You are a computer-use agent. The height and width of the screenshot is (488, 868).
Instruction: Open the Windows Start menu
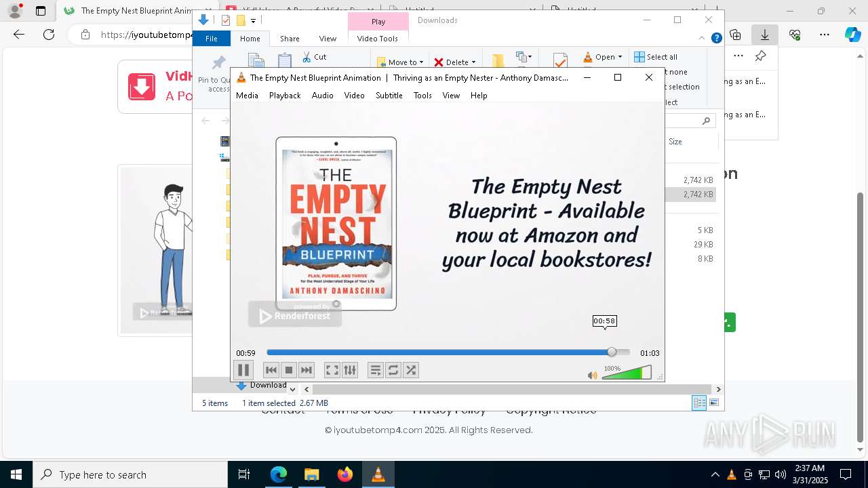coord(16,474)
